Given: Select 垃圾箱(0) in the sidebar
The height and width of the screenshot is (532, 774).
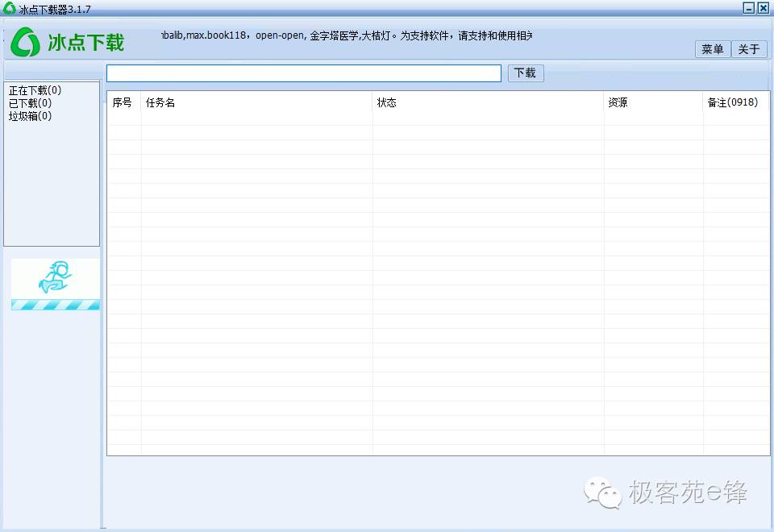Looking at the screenshot, I should pyautogui.click(x=30, y=116).
